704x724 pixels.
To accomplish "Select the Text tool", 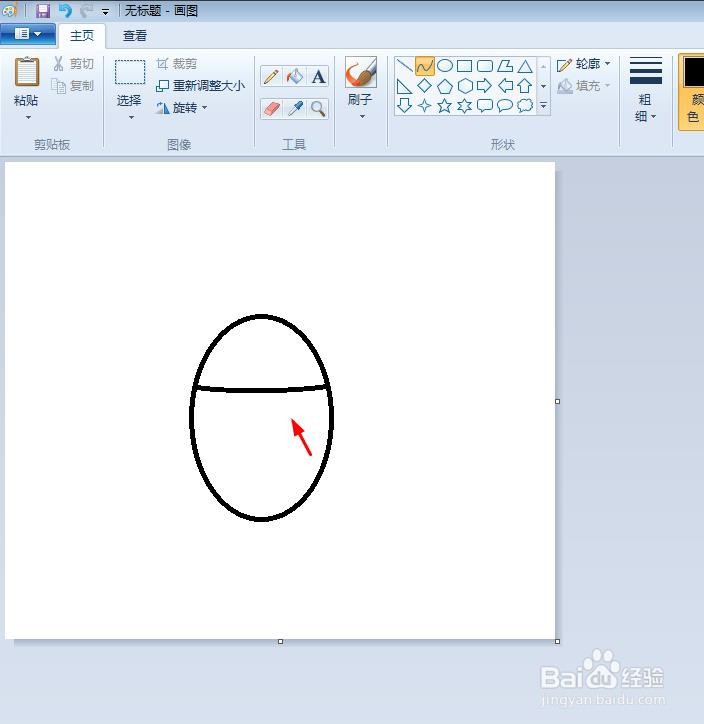I will (318, 76).
